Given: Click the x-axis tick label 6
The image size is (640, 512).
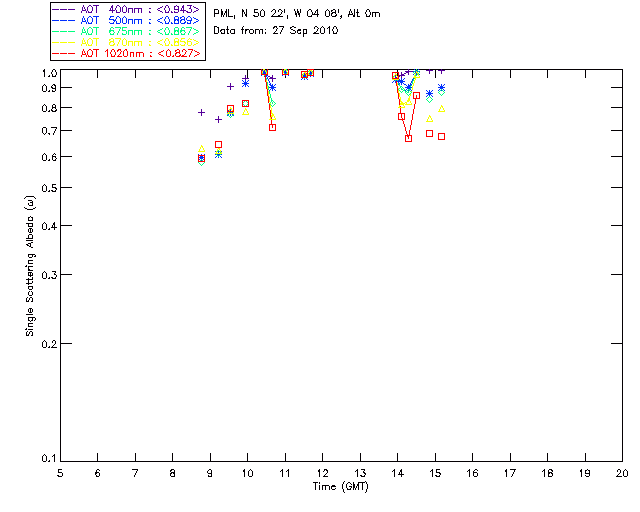Looking at the screenshot, I should tap(98, 473).
